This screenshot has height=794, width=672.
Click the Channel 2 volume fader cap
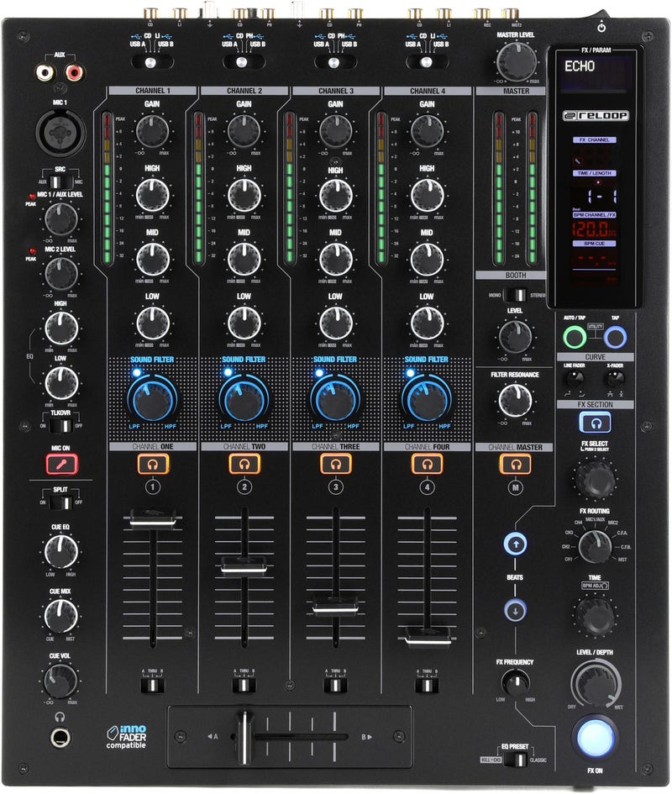244,565
